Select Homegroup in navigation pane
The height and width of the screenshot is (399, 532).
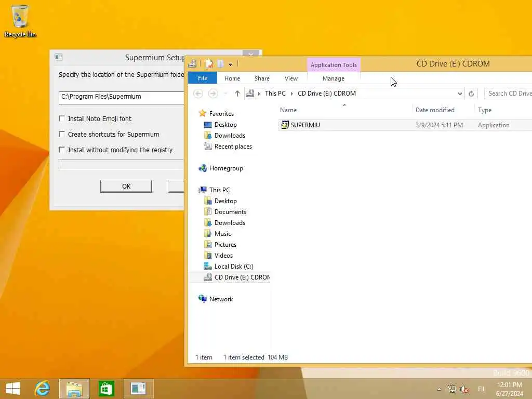coord(226,168)
